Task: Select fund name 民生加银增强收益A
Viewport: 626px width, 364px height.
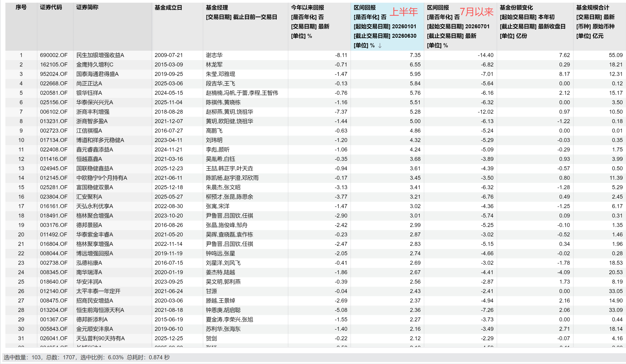Action: tap(100, 55)
